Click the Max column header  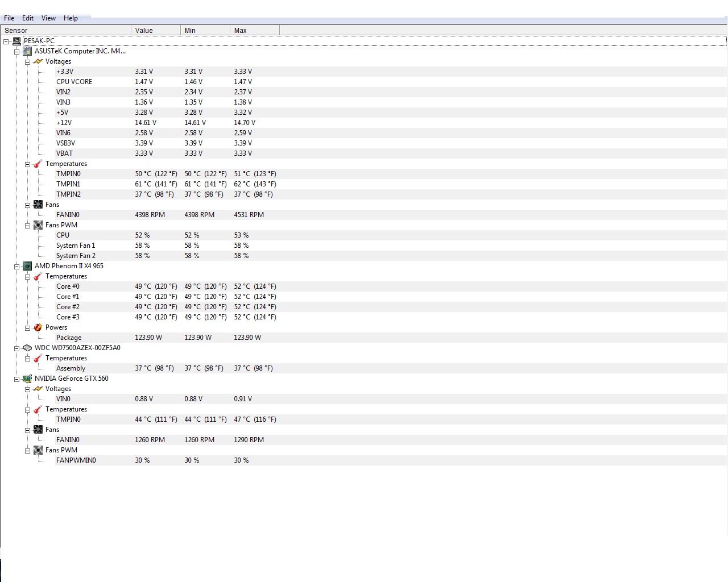255,30
